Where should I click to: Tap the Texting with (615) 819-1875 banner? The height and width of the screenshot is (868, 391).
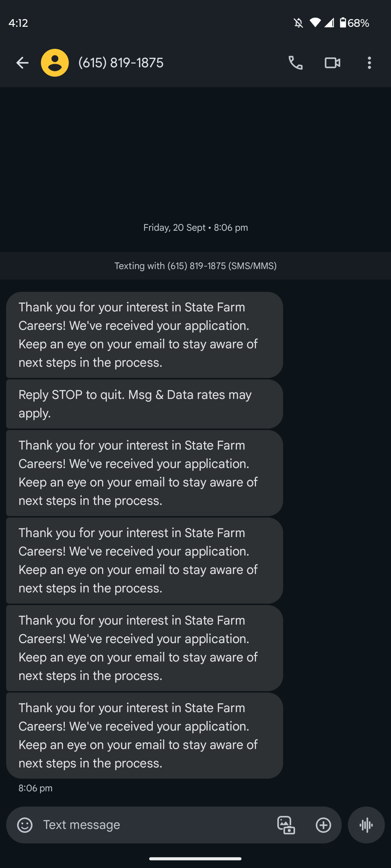click(195, 266)
